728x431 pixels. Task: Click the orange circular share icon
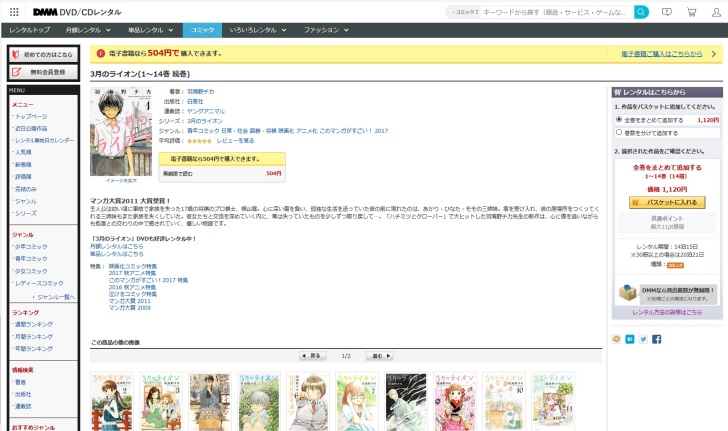pyautogui.click(x=616, y=339)
